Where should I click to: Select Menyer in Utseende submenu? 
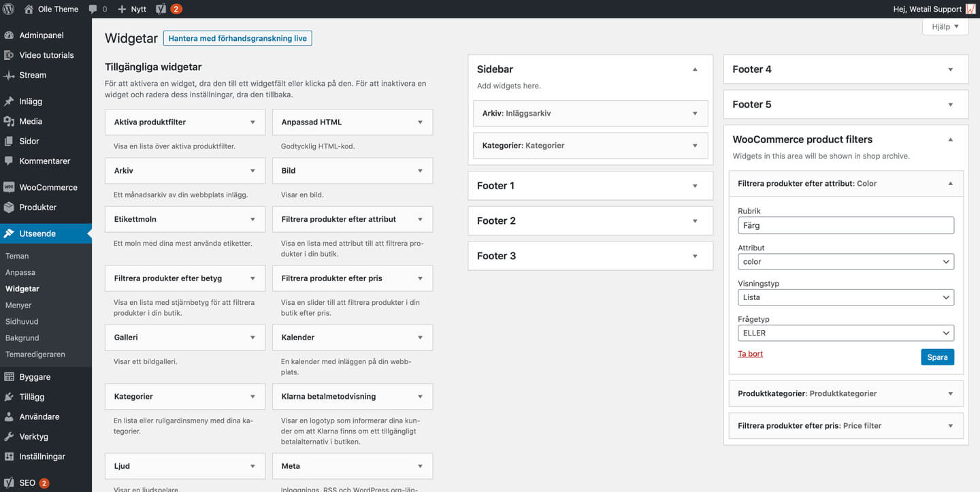tap(18, 305)
